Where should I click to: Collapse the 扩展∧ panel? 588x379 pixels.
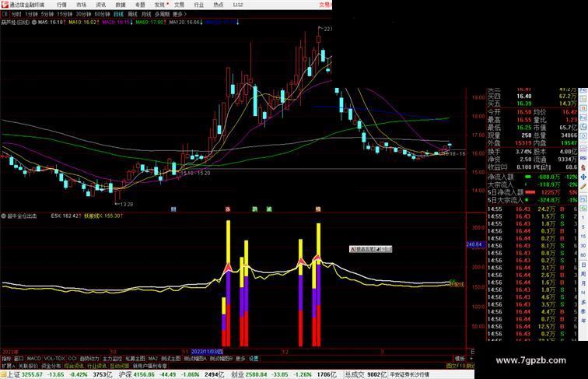point(8,366)
